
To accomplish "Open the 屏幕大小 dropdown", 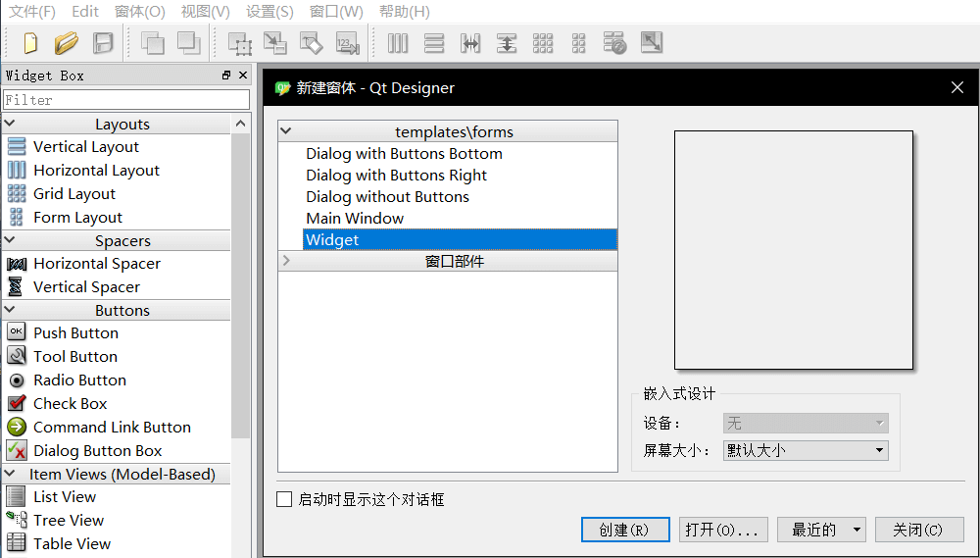I will click(x=806, y=450).
